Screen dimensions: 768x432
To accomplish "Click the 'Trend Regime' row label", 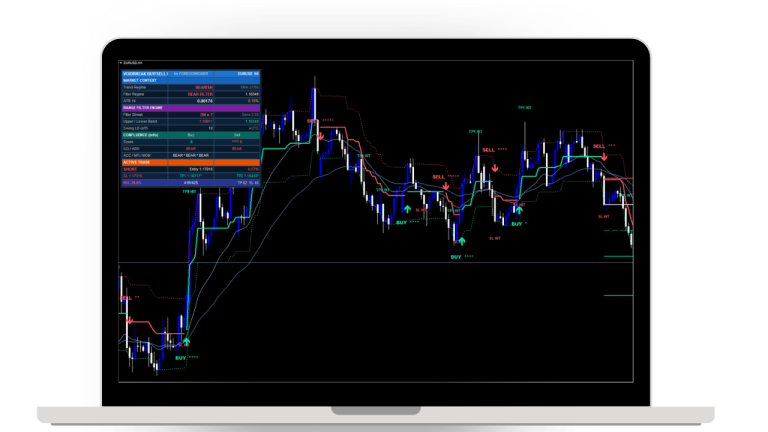I will (x=135, y=87).
